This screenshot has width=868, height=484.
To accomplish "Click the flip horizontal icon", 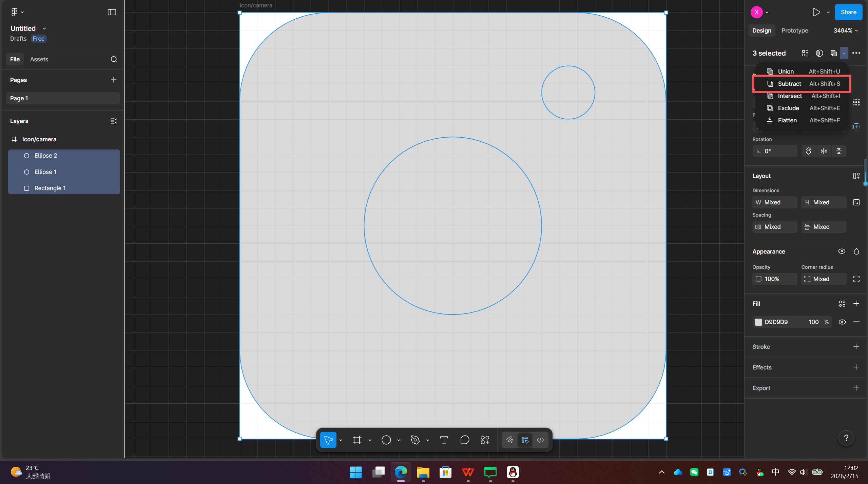I will pyautogui.click(x=824, y=151).
